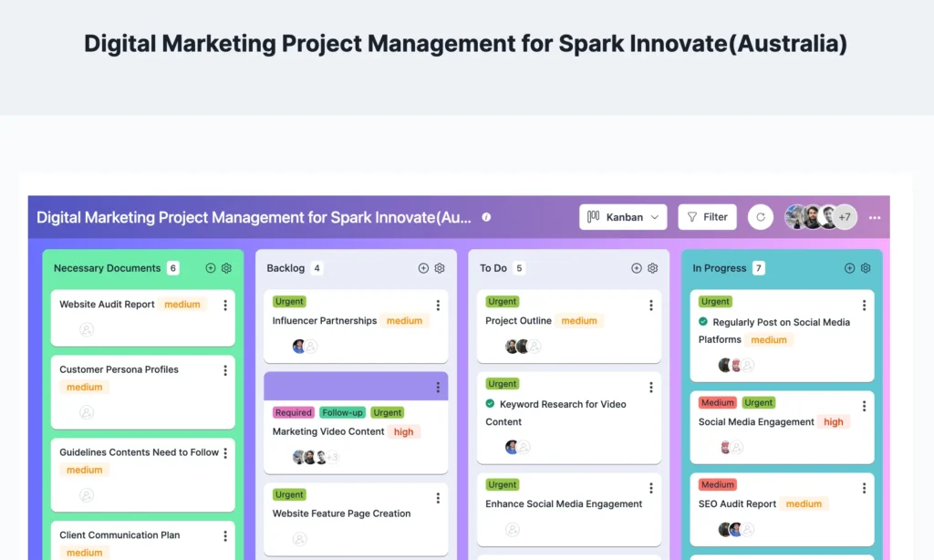
Task: Assign member on Website Feature Page Creation card
Action: pos(299,539)
